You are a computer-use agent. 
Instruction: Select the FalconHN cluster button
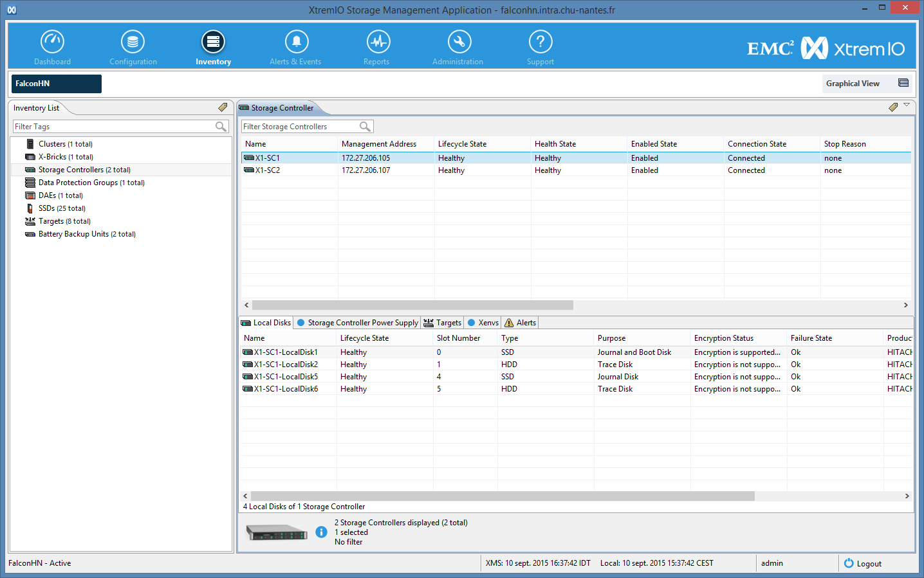pos(56,84)
